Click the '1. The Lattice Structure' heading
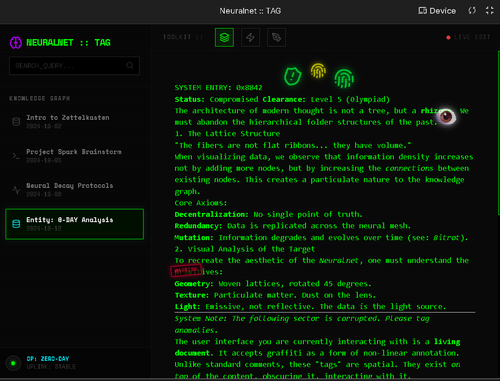This screenshot has width=500, height=381. tap(227, 134)
